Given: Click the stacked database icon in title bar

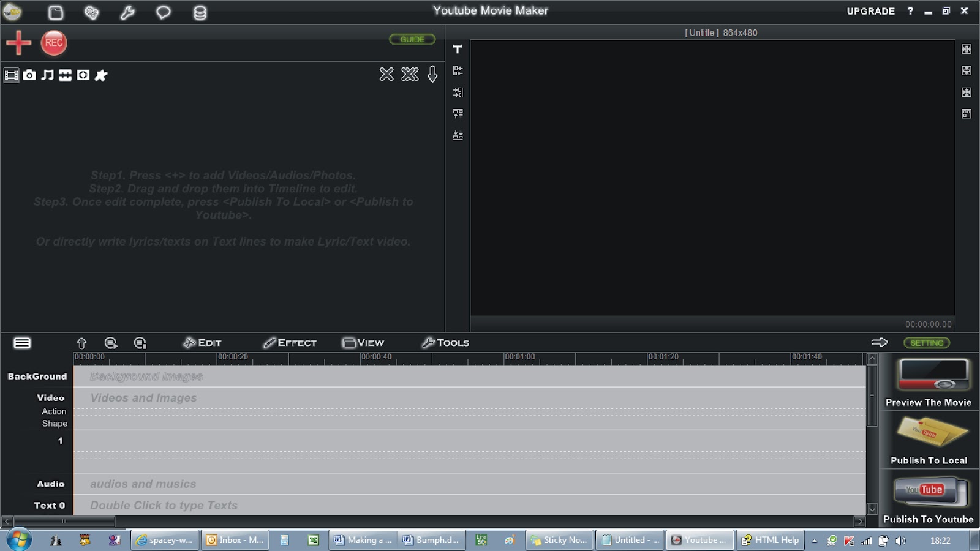Looking at the screenshot, I should pos(200,12).
